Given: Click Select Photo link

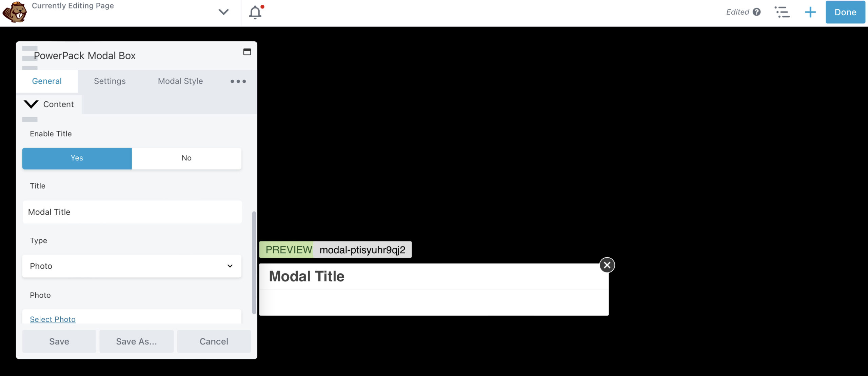Looking at the screenshot, I should [x=53, y=318].
